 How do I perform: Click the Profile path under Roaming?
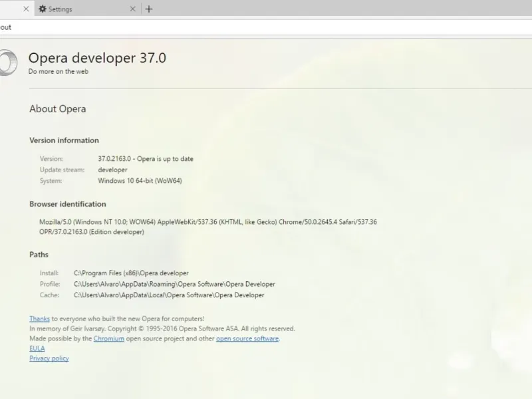[x=174, y=284]
